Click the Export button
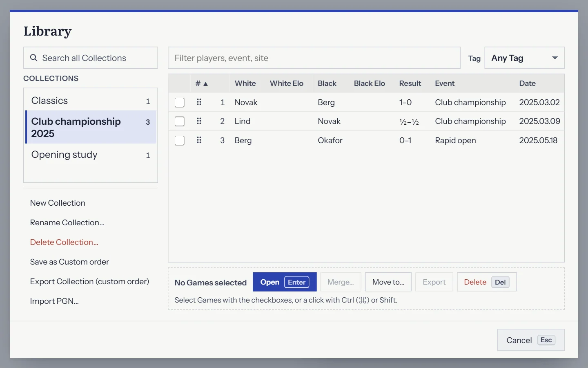 (x=434, y=282)
